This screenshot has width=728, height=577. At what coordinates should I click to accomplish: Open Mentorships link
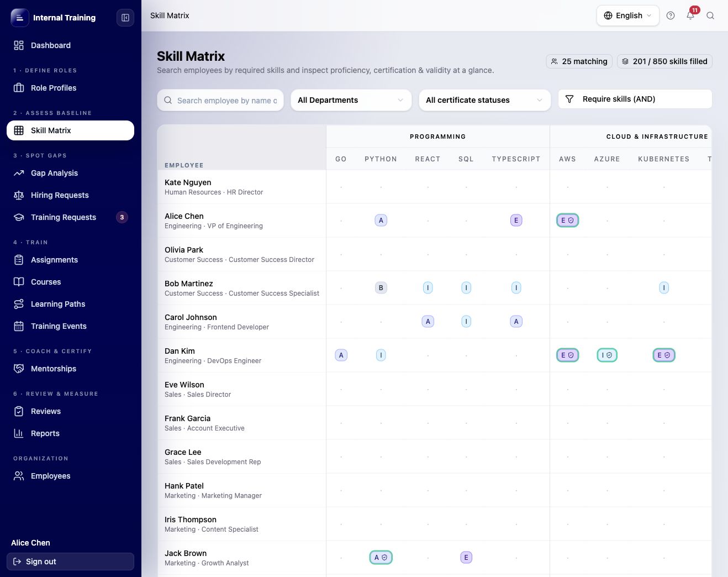point(70,369)
